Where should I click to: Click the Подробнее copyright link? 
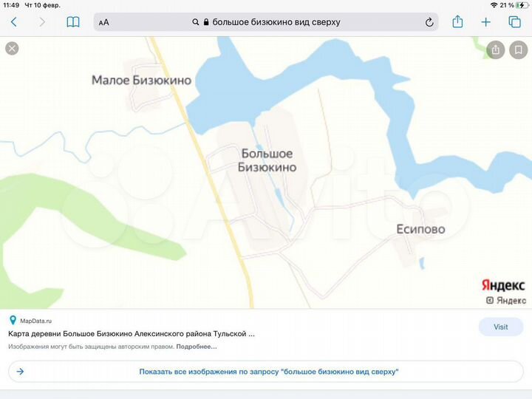click(x=197, y=347)
